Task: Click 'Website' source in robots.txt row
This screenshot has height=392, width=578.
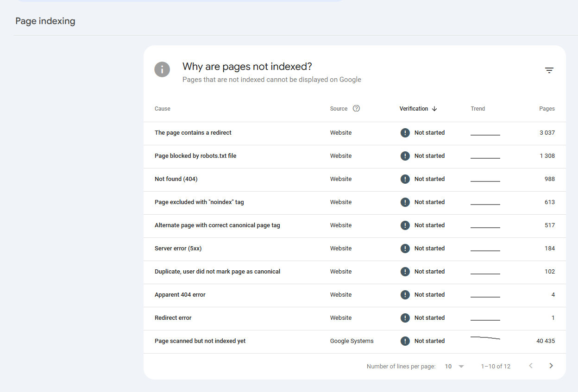Action: click(x=341, y=156)
